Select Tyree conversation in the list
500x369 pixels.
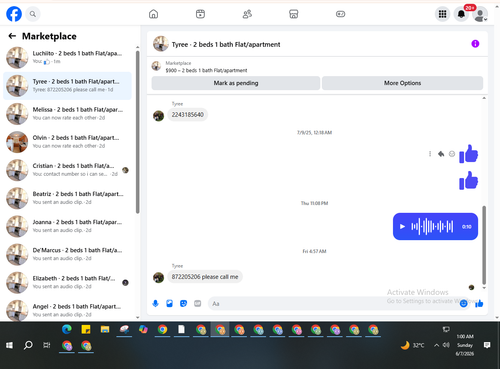[x=67, y=86]
